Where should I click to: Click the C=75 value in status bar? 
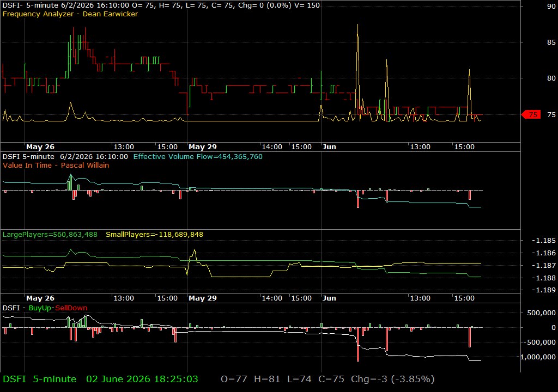(331, 379)
